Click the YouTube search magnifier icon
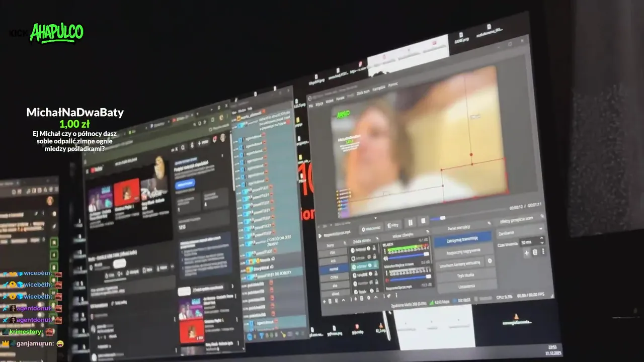 [183, 148]
